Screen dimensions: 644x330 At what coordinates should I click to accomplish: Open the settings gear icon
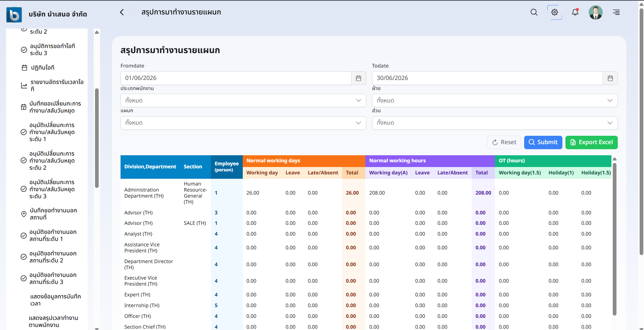coord(555,12)
